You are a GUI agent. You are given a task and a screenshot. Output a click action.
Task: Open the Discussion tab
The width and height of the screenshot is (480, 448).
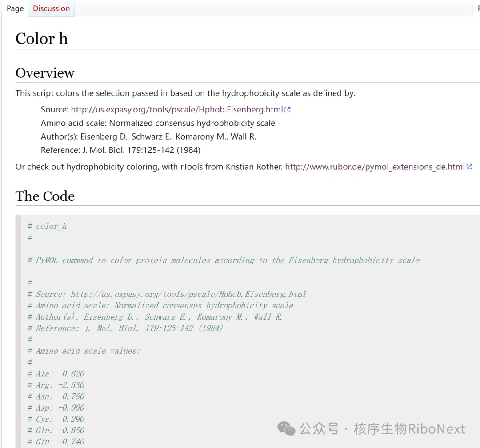pos(51,8)
